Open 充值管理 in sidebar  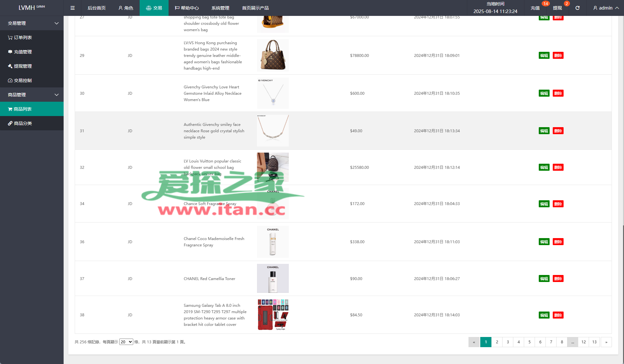(x=32, y=52)
